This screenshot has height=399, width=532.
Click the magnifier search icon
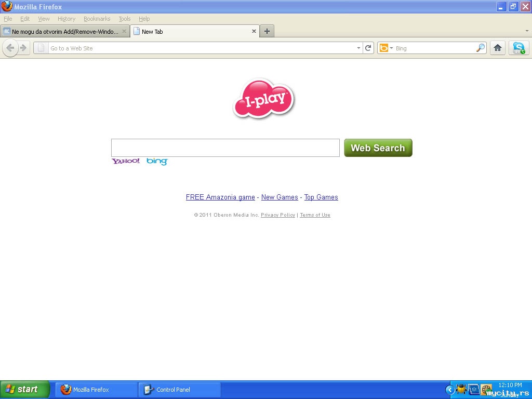[x=481, y=48]
